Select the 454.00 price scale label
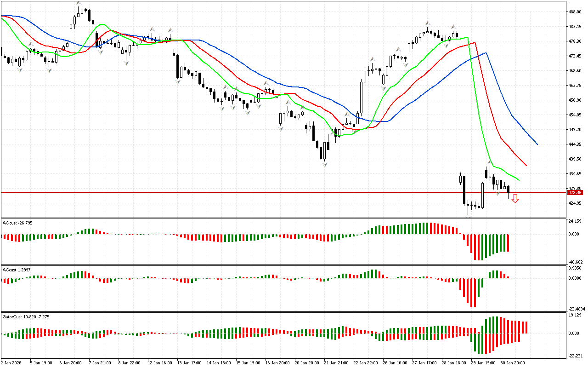This screenshot has width=588, height=368. point(575,115)
